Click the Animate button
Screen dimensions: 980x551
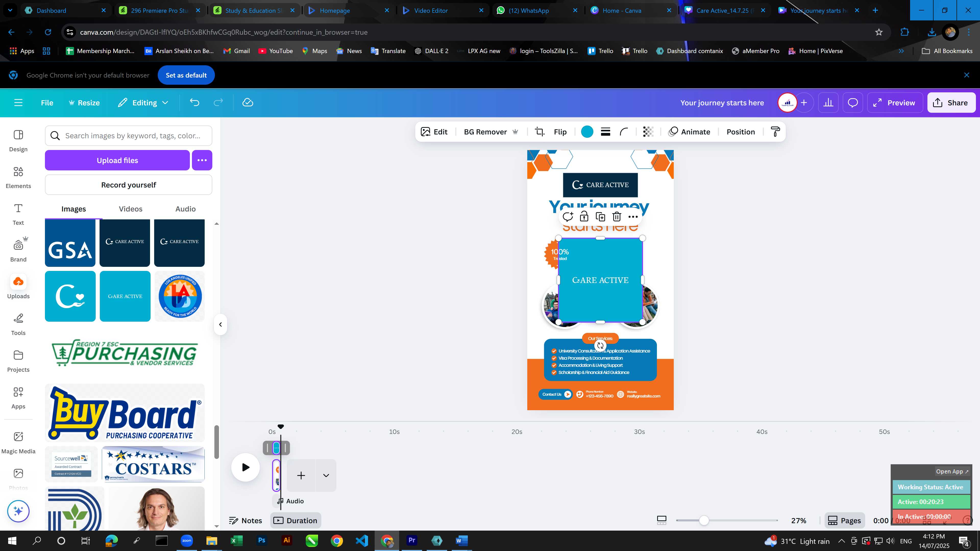tap(689, 132)
